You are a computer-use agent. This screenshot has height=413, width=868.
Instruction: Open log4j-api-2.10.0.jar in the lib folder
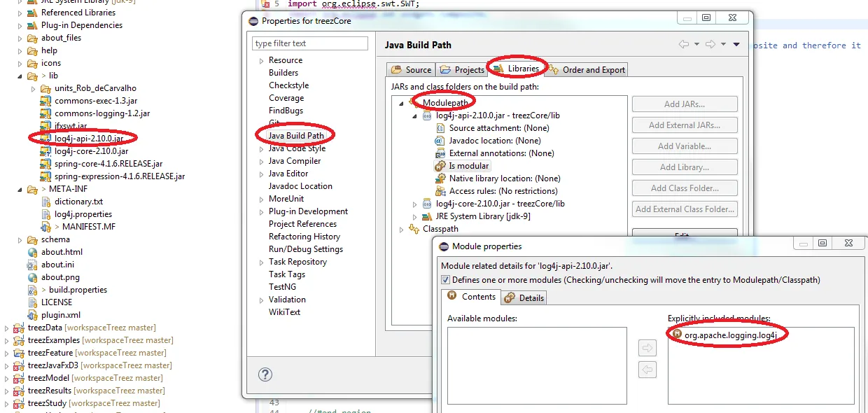[x=89, y=138]
